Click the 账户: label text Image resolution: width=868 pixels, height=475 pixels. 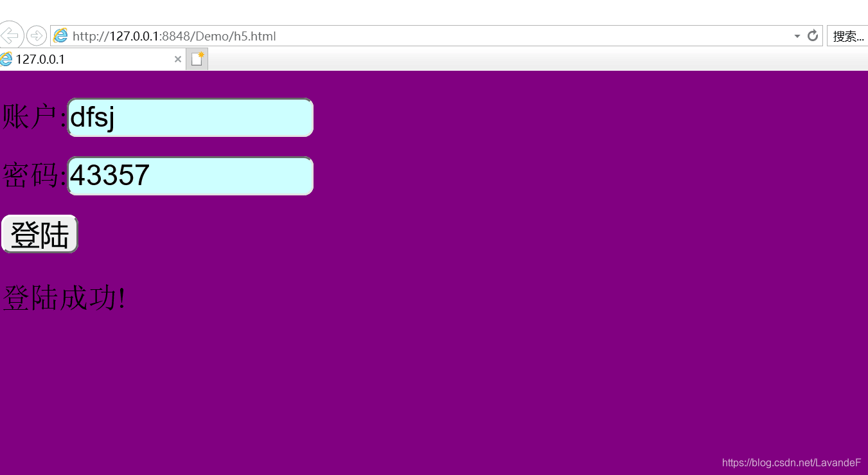click(x=35, y=118)
